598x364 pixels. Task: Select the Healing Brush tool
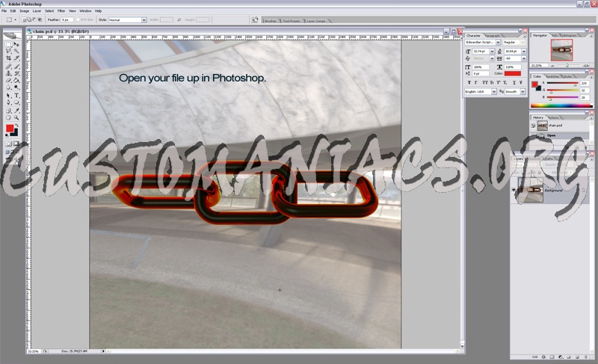point(8,67)
